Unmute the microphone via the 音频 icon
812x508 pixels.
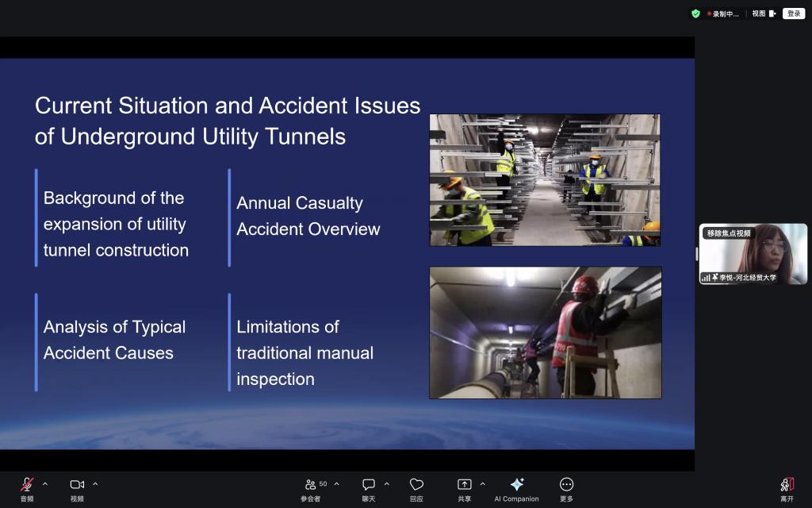pyautogui.click(x=27, y=484)
